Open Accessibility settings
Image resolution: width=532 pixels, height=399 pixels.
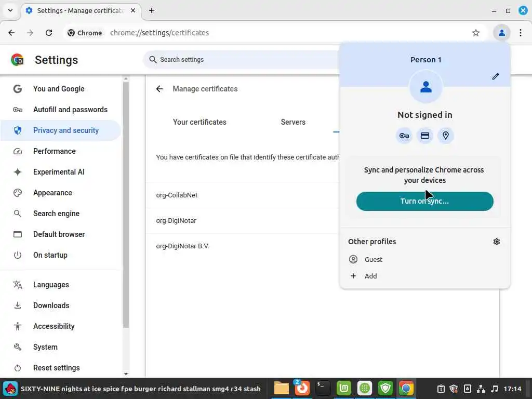[x=60, y=326]
